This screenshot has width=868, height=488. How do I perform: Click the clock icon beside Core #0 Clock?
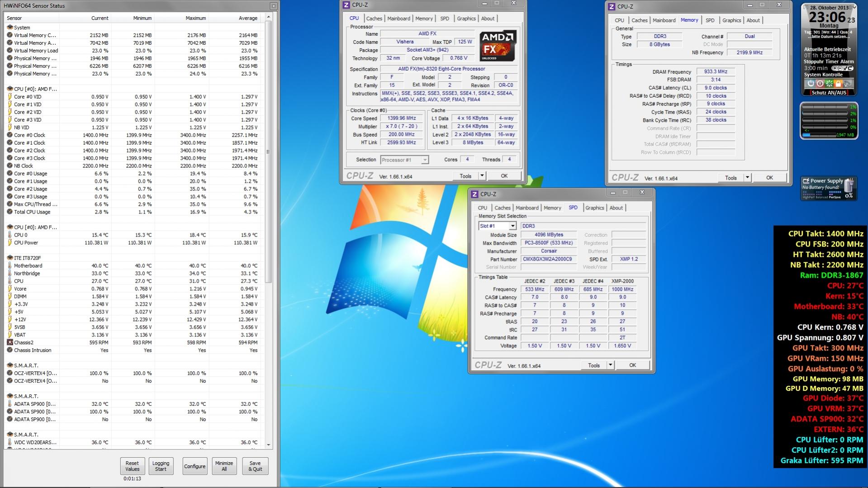pos(10,135)
